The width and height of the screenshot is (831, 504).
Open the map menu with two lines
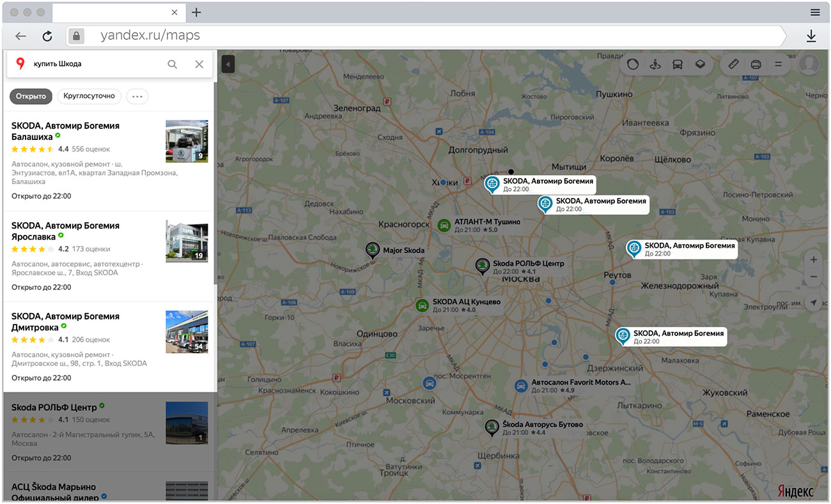pyautogui.click(x=778, y=64)
